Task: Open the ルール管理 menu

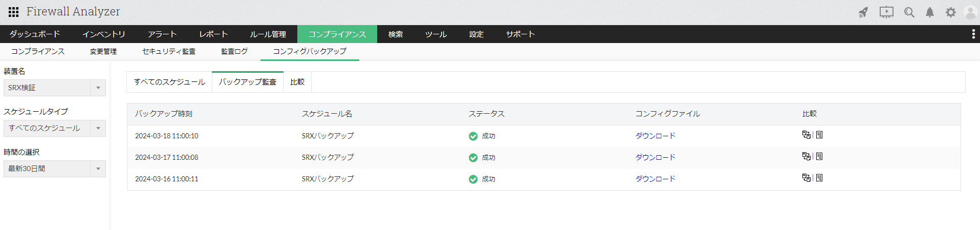Action: (268, 34)
